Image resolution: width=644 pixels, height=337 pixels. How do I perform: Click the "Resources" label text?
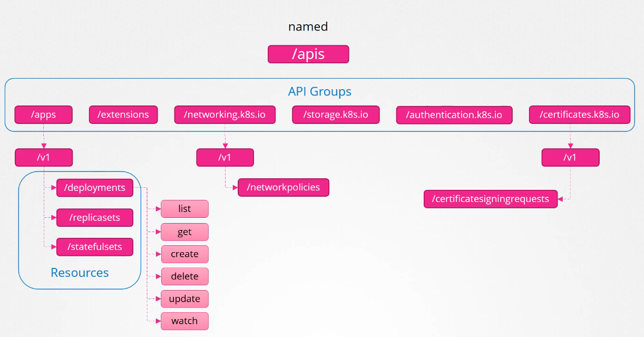click(x=80, y=273)
